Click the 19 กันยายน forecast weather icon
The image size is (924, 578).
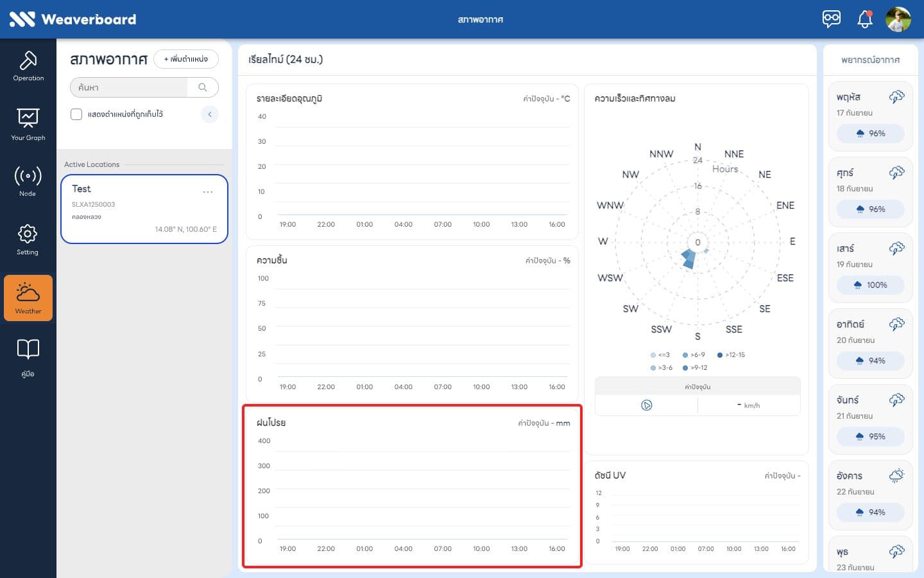tap(896, 249)
